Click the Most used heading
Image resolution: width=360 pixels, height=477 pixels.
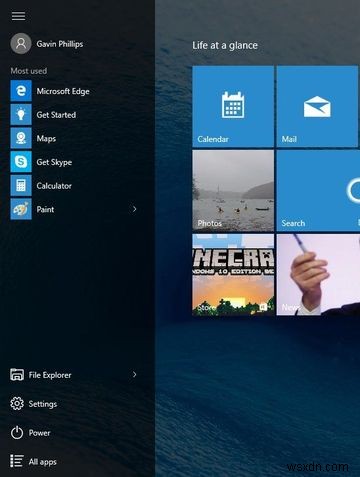(29, 71)
